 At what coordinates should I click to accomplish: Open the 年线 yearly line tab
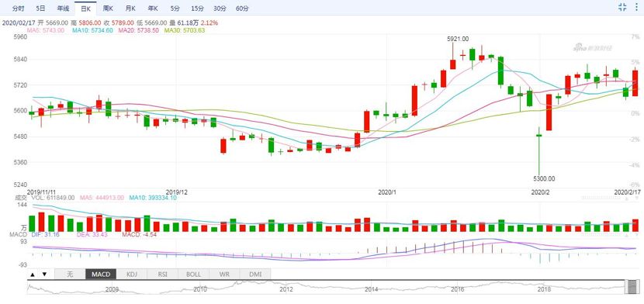pyautogui.click(x=63, y=9)
